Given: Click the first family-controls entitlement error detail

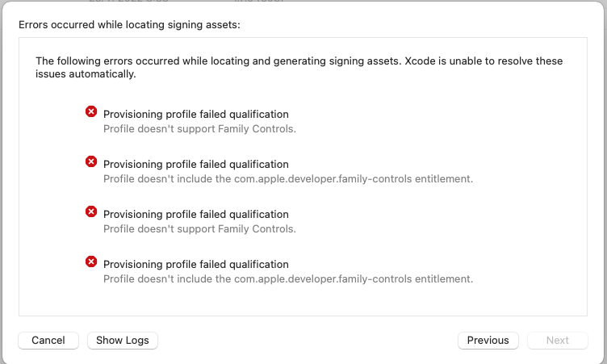Looking at the screenshot, I should (287, 178).
